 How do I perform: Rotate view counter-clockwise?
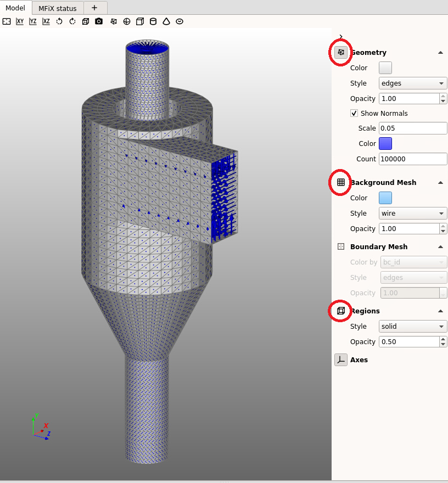tap(59, 21)
